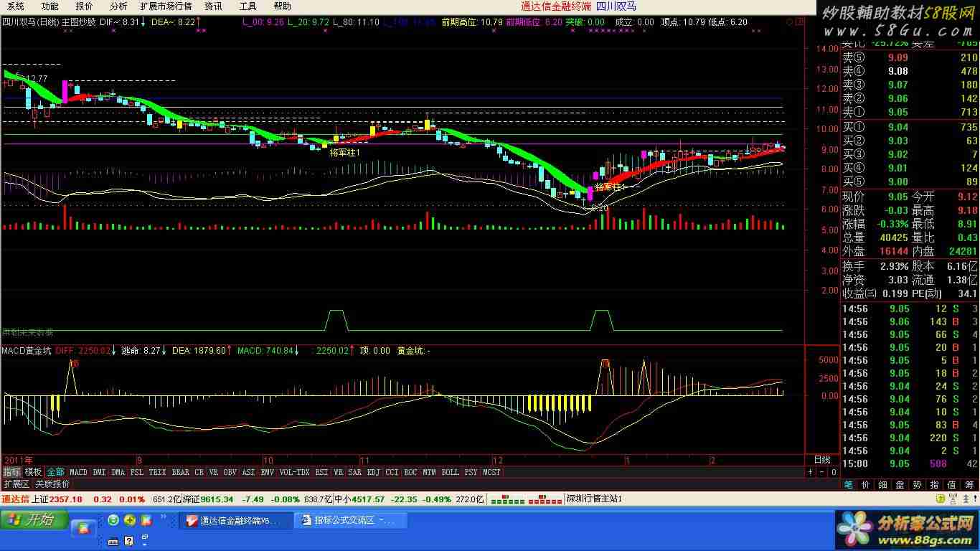Switch to the PSY indicator tab
The width and height of the screenshot is (980, 551).
tap(471, 472)
